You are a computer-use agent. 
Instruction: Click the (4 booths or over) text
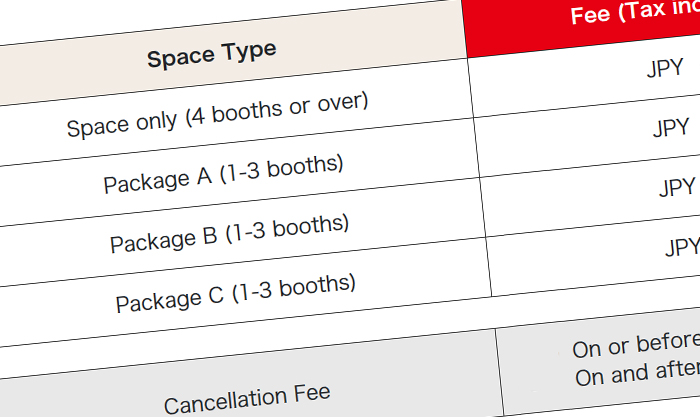click(x=277, y=110)
